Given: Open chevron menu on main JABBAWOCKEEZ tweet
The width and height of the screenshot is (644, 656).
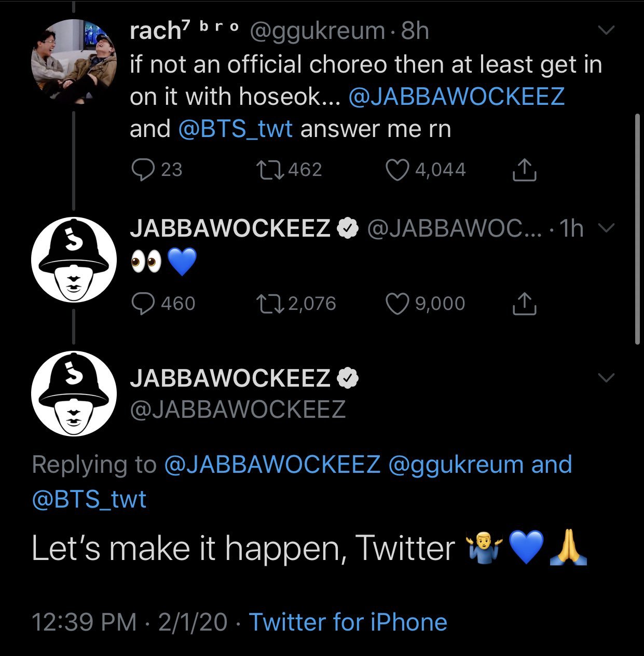Looking at the screenshot, I should pyautogui.click(x=606, y=377).
